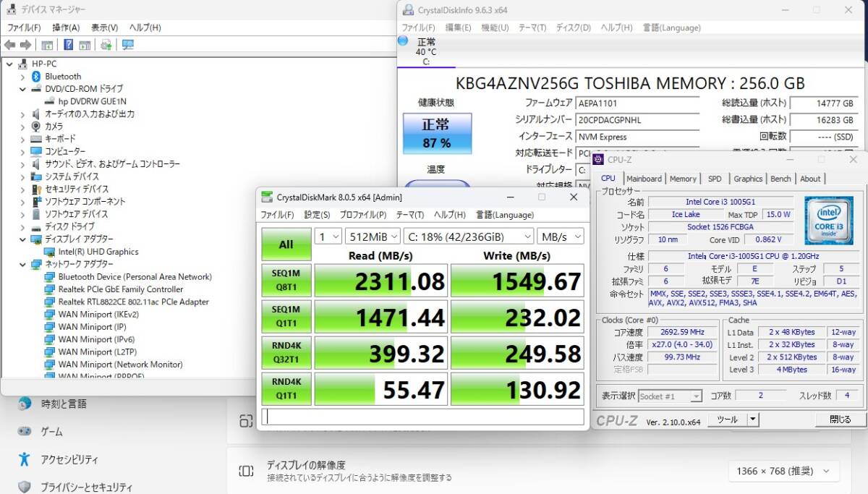This screenshot has height=494, width=868.
Task: Open 操作(A) menu in Device Manager
Action: pos(66,27)
